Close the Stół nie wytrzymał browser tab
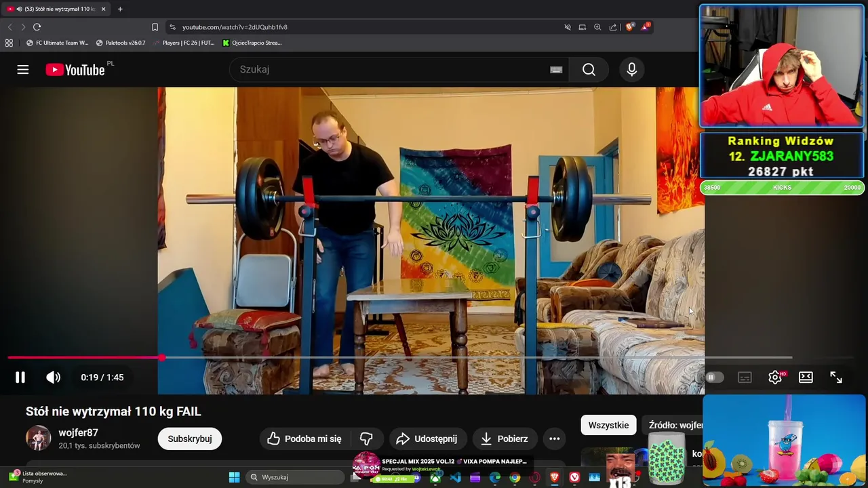Screen dimensions: 868x488 coord(104,9)
